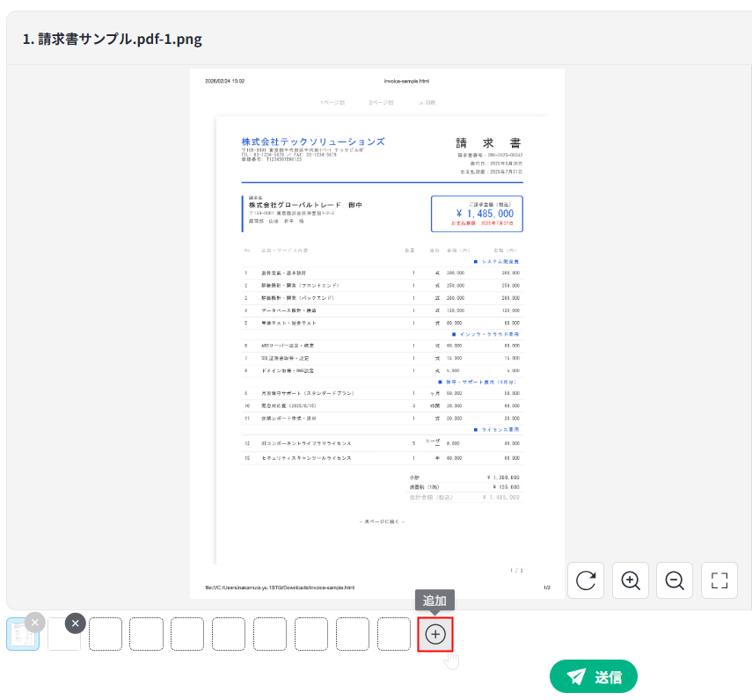Click the 2ページ目 tab in the preview
The width and height of the screenshot is (752, 700).
(x=381, y=103)
